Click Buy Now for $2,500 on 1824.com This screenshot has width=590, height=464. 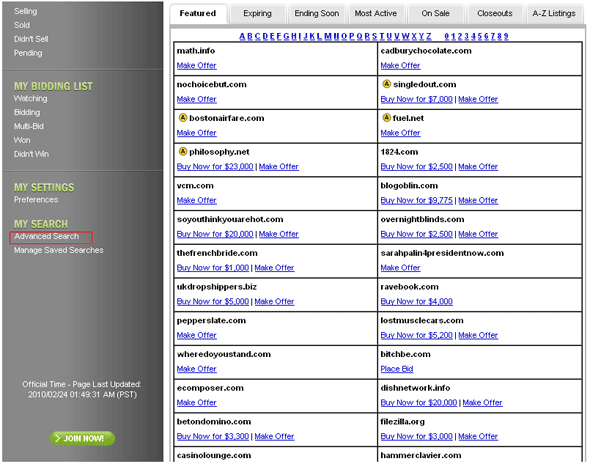pos(417,167)
